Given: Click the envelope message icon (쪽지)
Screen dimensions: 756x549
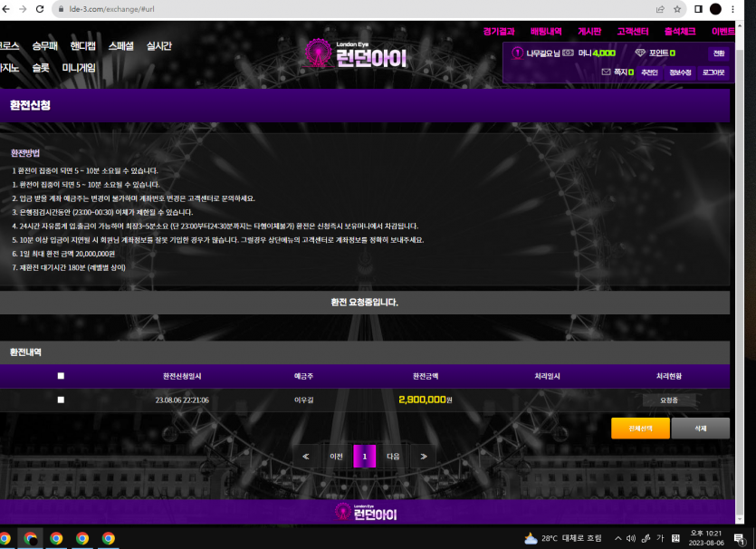Looking at the screenshot, I should [x=606, y=72].
